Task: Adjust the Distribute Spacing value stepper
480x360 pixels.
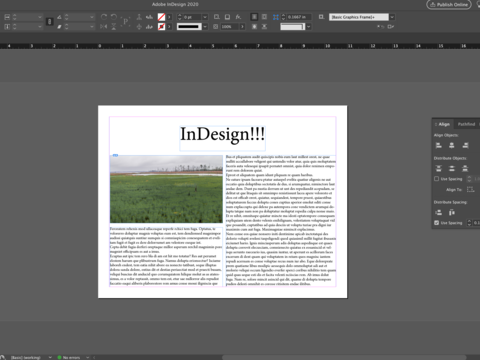Action: [469, 223]
